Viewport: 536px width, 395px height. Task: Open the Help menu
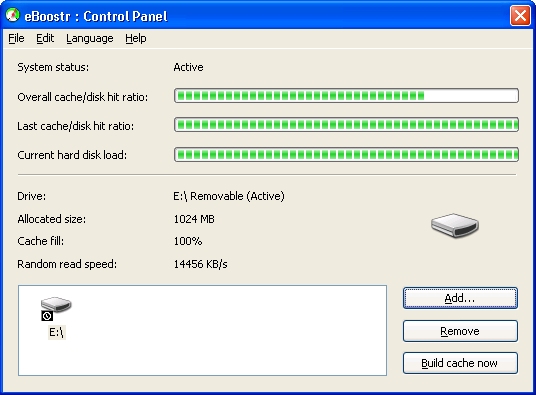136,38
